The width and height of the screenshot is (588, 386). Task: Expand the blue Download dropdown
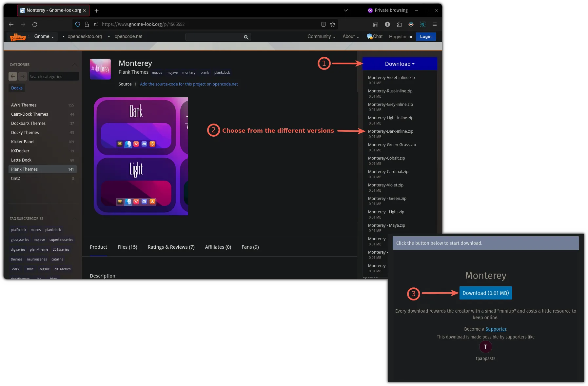400,64
